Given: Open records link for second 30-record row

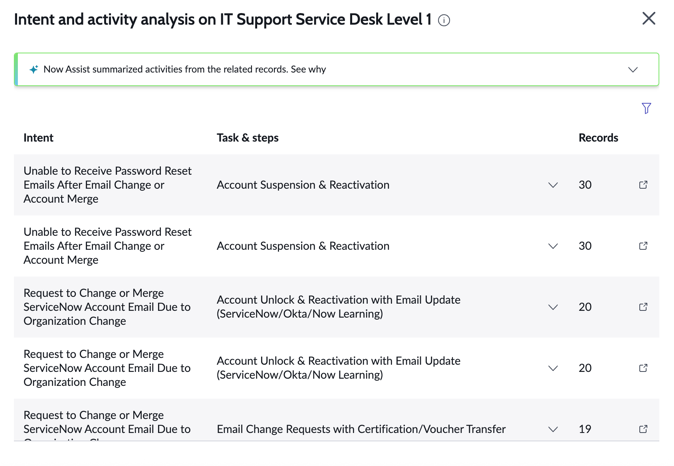Looking at the screenshot, I should (643, 246).
